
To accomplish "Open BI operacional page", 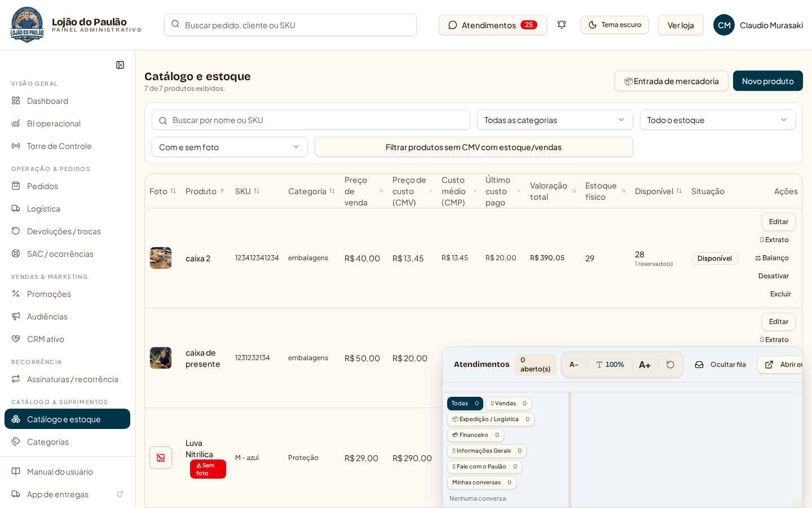I will (67, 123).
